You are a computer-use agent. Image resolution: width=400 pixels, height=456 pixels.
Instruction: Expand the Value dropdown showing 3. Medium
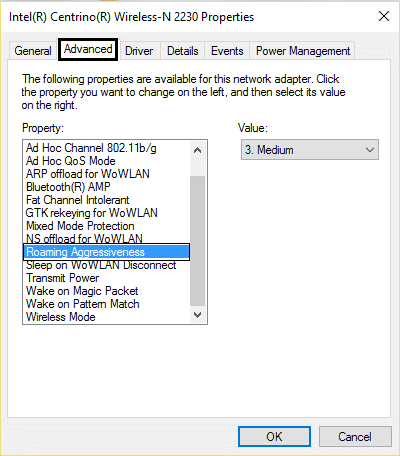click(310, 150)
